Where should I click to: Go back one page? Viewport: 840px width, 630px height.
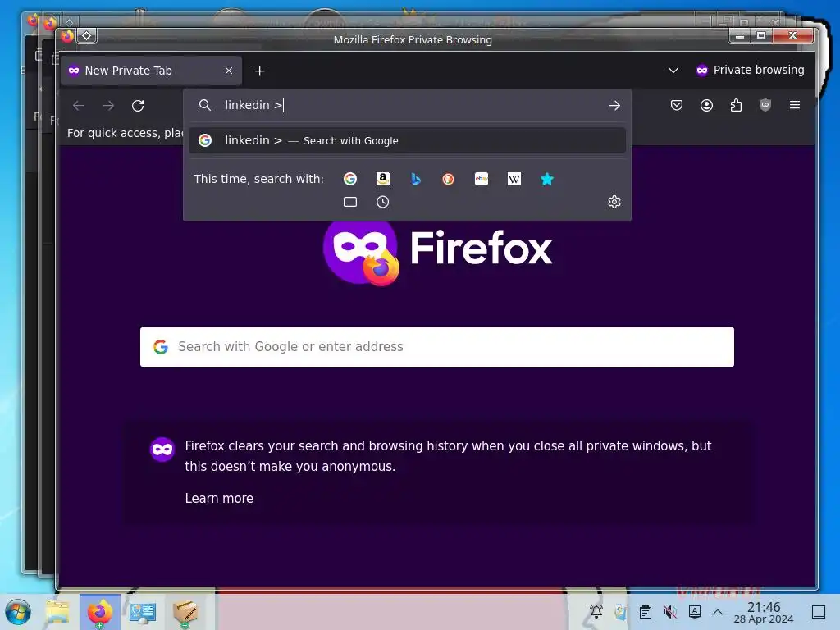coord(79,106)
